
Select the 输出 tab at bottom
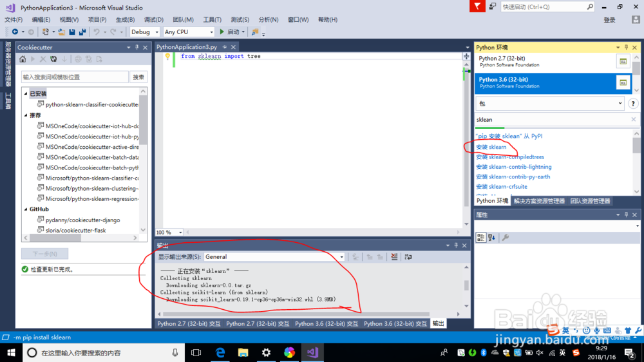(x=438, y=324)
